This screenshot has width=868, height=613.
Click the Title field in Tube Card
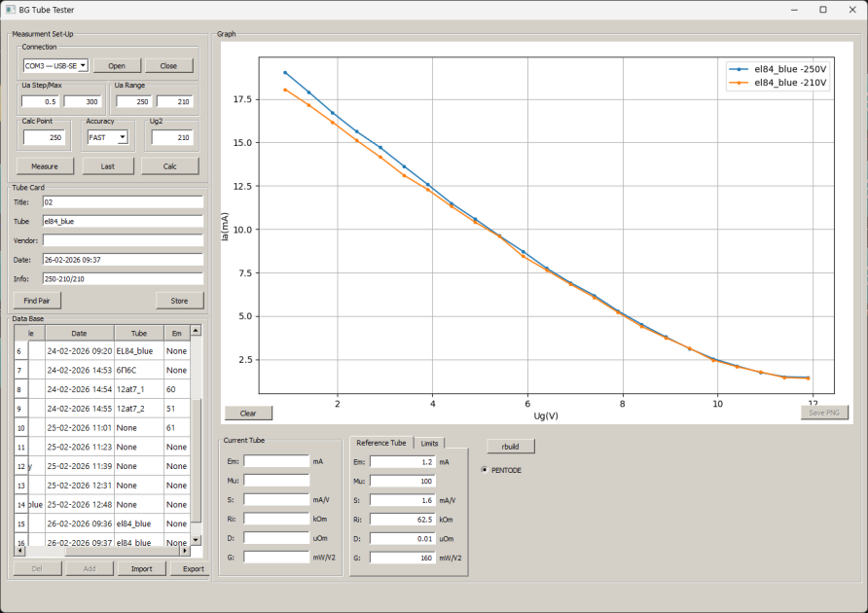click(x=123, y=202)
